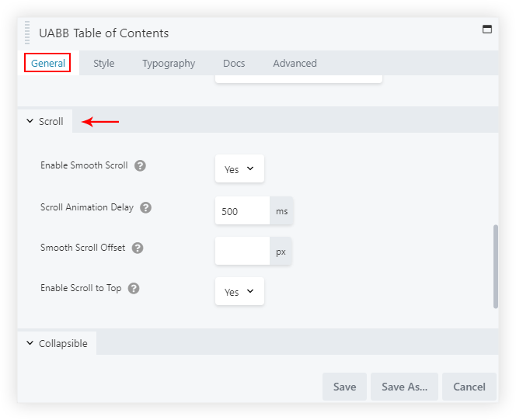Collapse the Scroll section
The width and height of the screenshot is (516, 420).
[45, 121]
